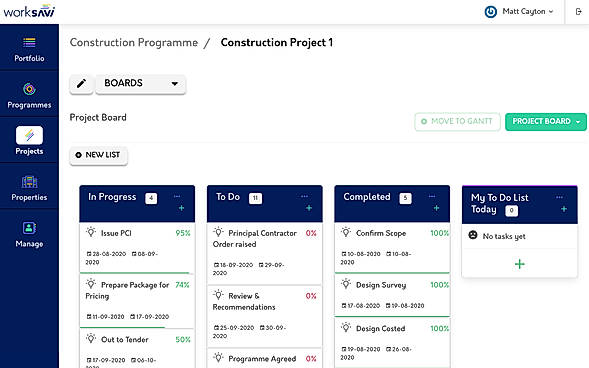Click the large plus under No tasks yet

520,264
